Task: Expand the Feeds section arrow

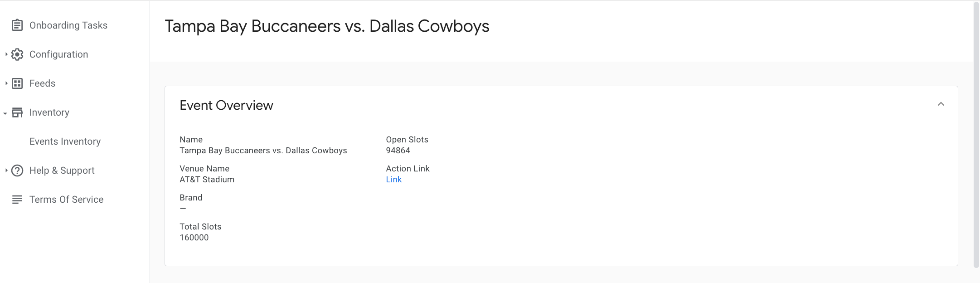Action: tap(6, 83)
